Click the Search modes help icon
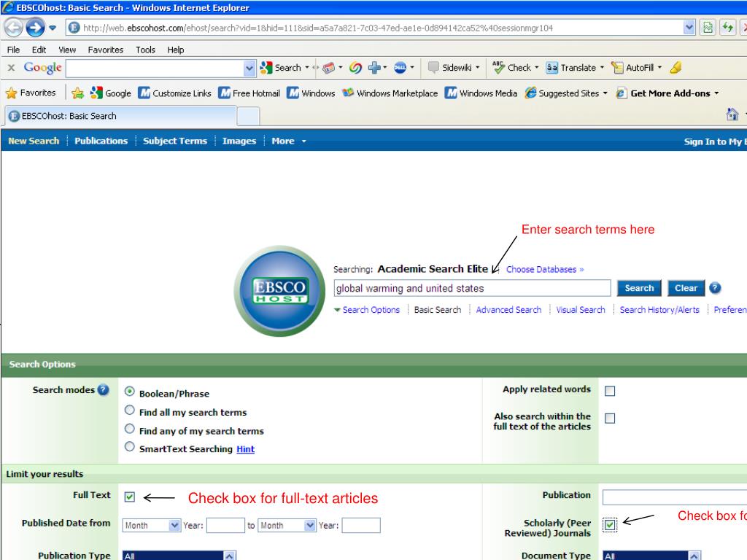This screenshot has width=747, height=560. click(x=104, y=390)
